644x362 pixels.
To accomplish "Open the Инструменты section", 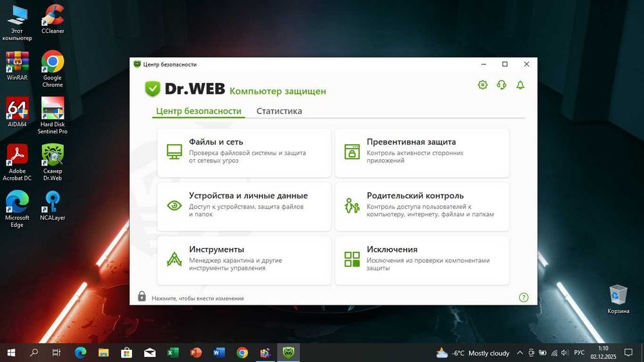I will (x=244, y=260).
